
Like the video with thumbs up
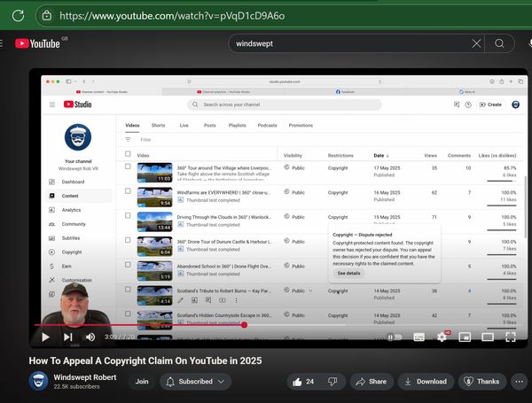click(303, 382)
